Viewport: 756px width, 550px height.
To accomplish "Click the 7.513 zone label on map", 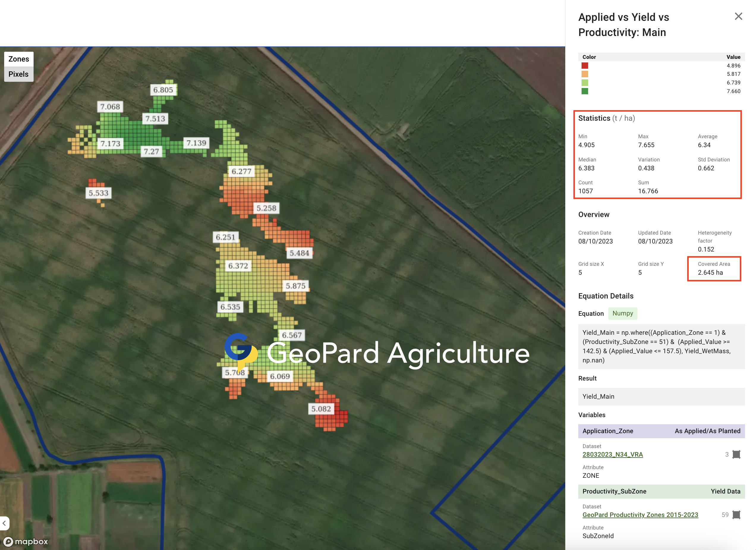I will coord(155,119).
